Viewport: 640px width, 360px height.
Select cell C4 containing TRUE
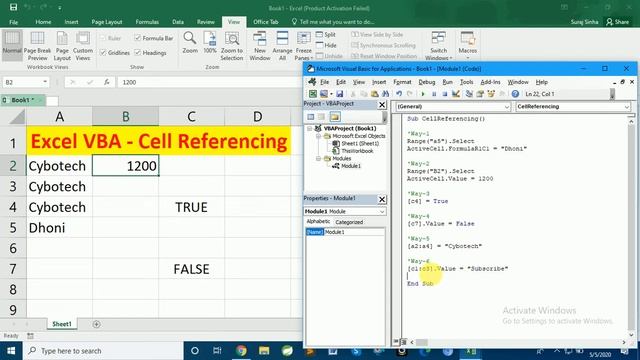[191, 207]
